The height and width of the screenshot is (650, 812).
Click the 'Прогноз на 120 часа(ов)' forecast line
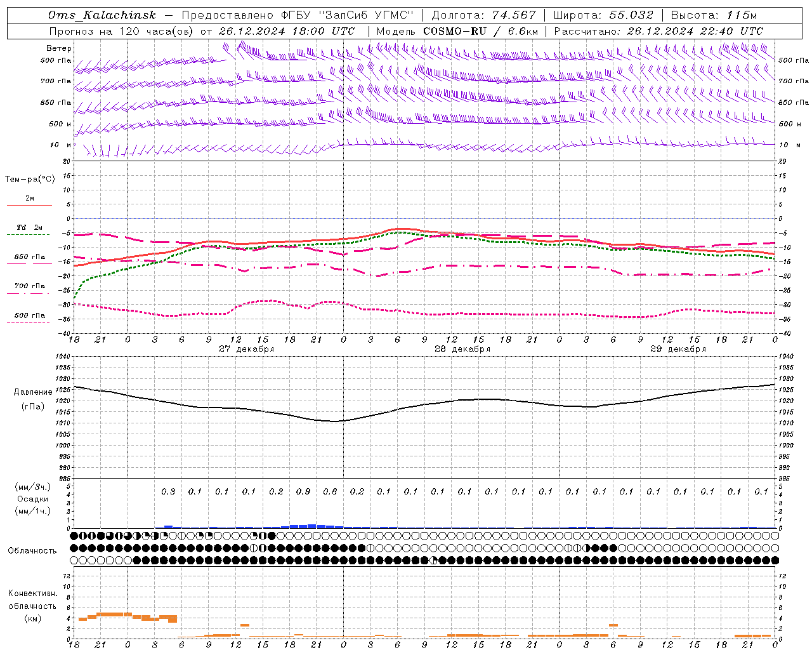(x=202, y=31)
